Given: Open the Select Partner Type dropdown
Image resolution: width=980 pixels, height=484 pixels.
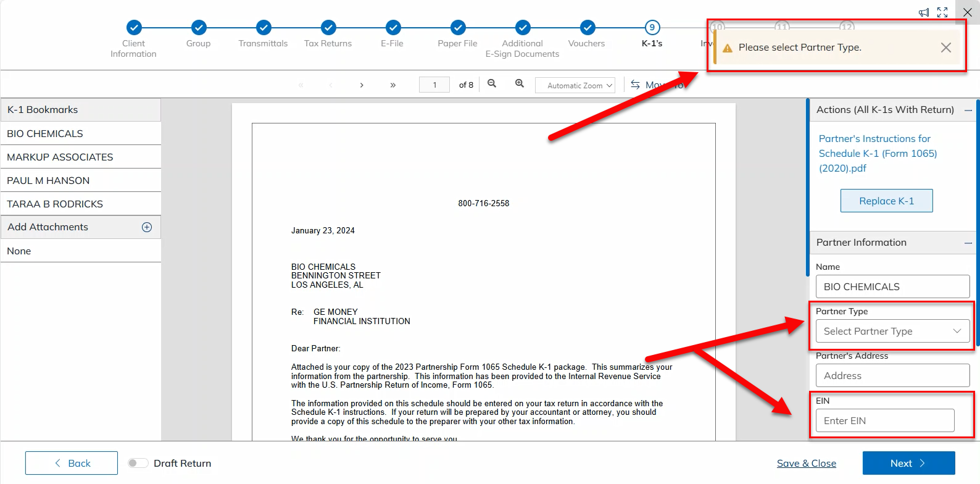Looking at the screenshot, I should pos(892,332).
